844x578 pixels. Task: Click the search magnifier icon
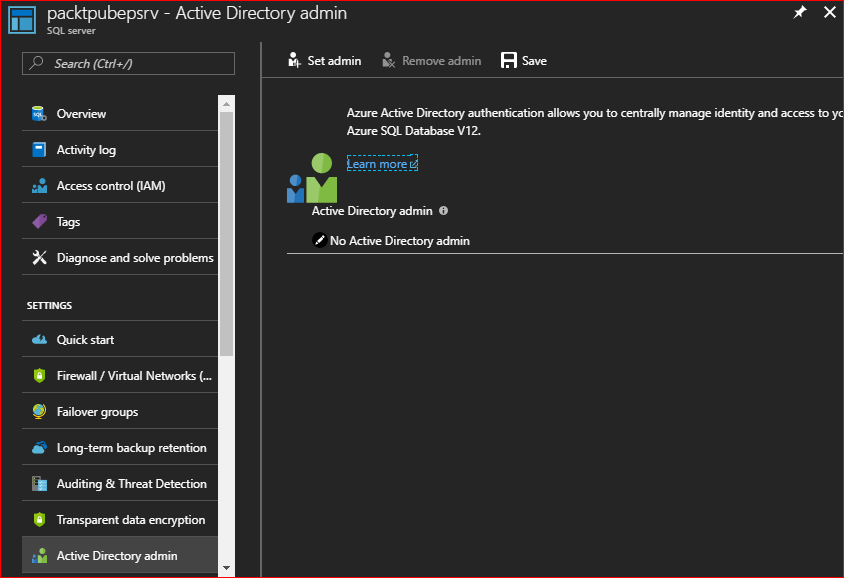tap(37, 63)
